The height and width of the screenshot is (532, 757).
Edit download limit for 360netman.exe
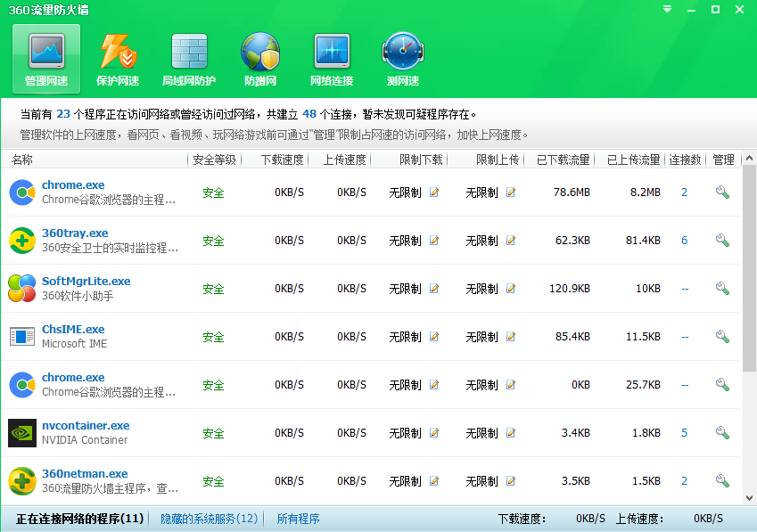(434, 481)
